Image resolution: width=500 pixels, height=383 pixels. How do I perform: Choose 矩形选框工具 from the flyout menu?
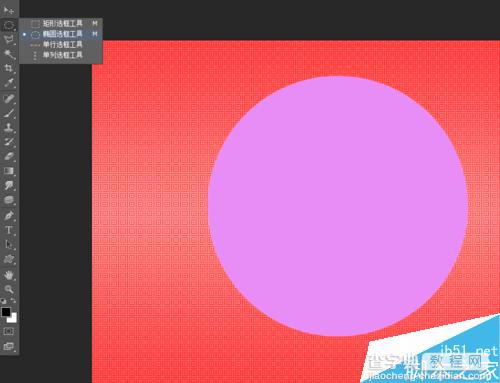tap(61, 23)
